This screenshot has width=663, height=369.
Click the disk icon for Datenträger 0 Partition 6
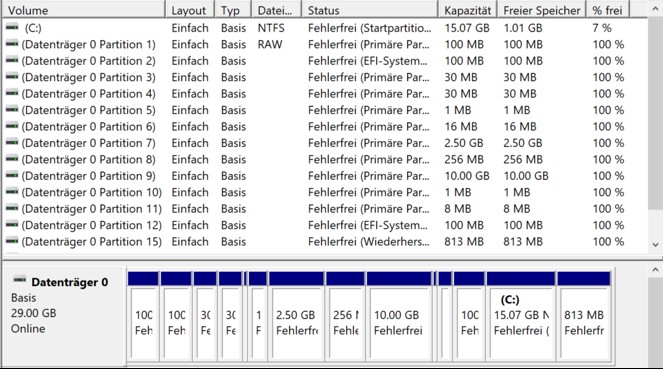(12, 126)
